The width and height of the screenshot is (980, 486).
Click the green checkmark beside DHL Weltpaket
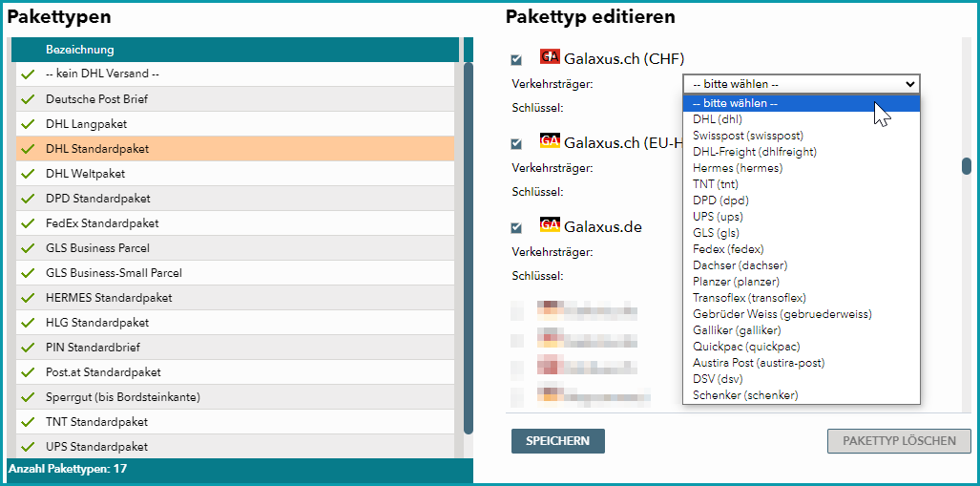(27, 174)
